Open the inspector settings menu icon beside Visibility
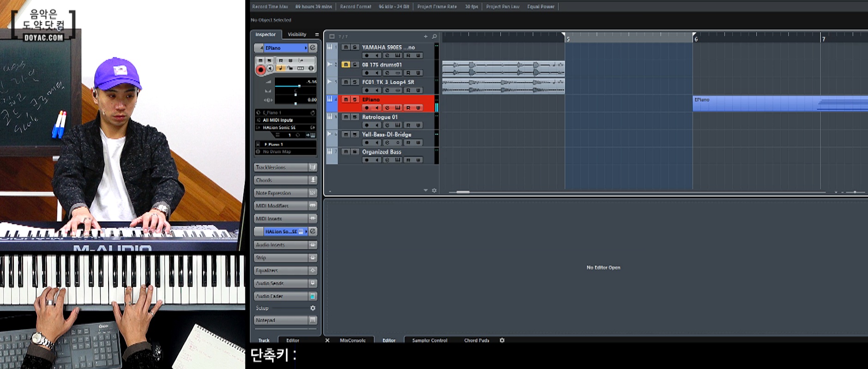868x369 pixels. (x=317, y=35)
